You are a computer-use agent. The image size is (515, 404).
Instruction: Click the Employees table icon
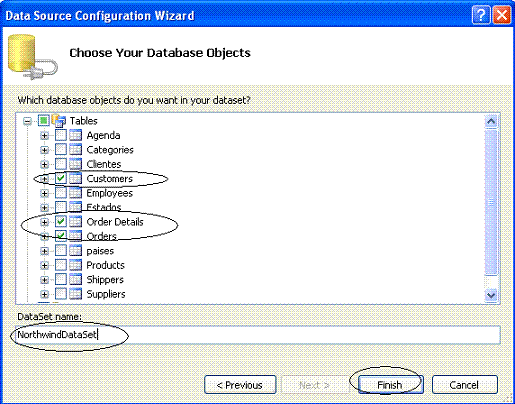click(76, 193)
